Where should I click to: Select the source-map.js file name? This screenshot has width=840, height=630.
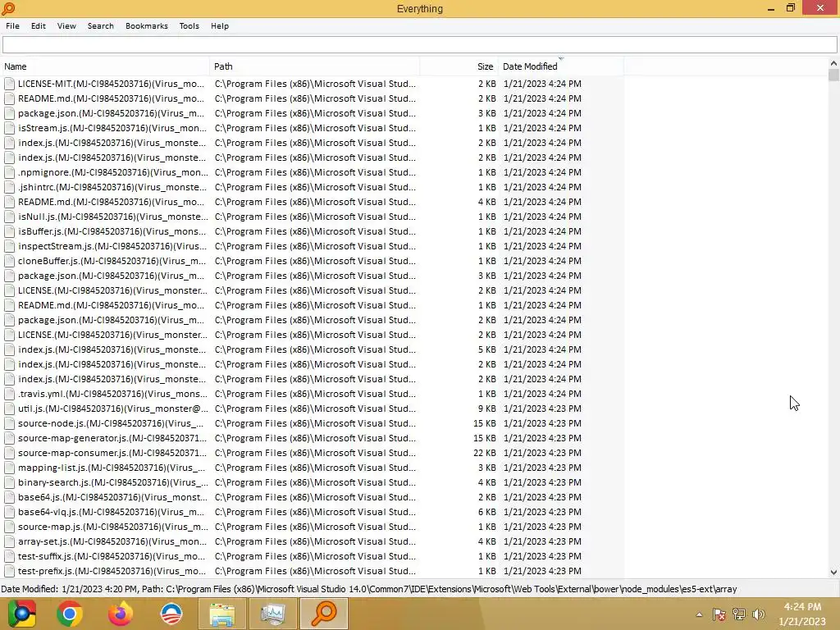click(112, 527)
